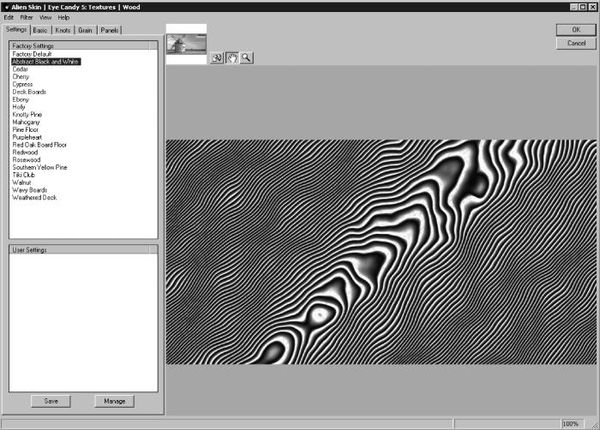The height and width of the screenshot is (430, 600).
Task: Click the Save settings button
Action: point(50,401)
